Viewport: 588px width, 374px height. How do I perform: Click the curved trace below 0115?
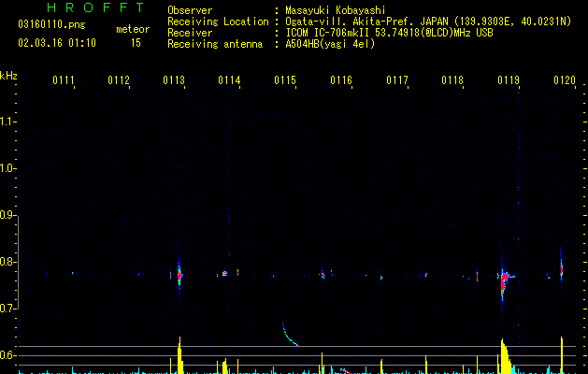tap(290, 334)
